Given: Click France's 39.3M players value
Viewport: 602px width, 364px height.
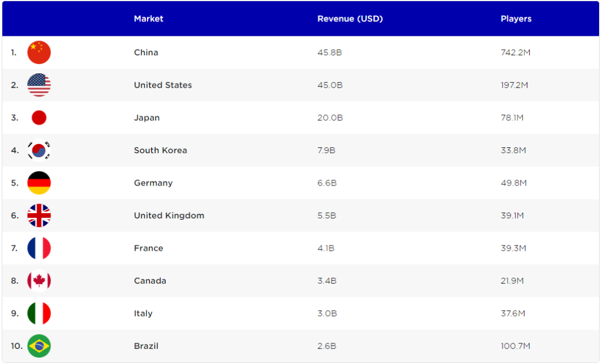Looking at the screenshot, I should (513, 248).
